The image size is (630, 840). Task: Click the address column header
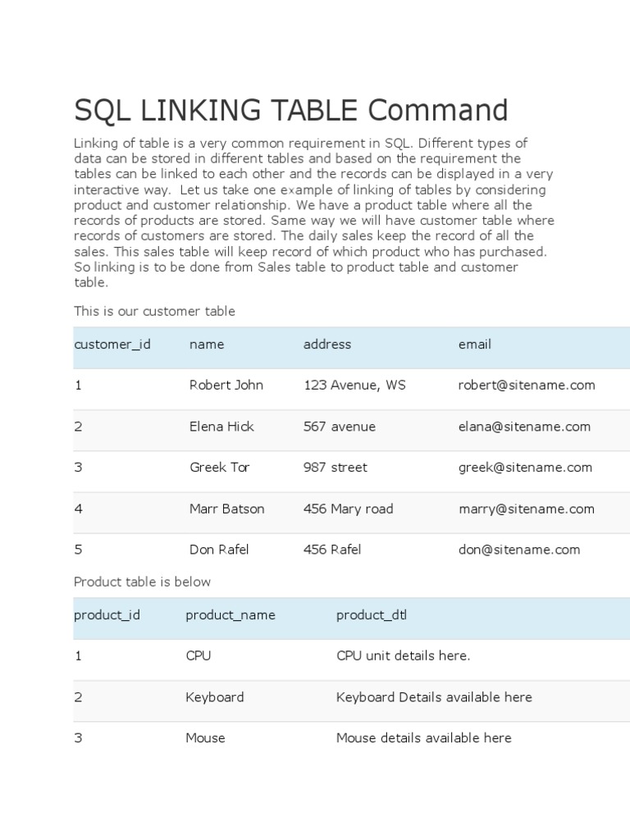pyautogui.click(x=327, y=345)
